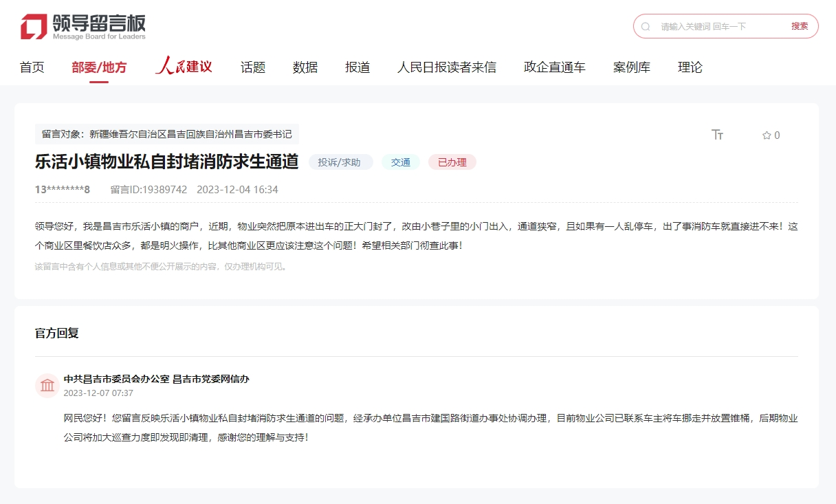Viewport: 836px width, 504px height.
Task: Open the 数据 menu item
Action: [x=305, y=67]
